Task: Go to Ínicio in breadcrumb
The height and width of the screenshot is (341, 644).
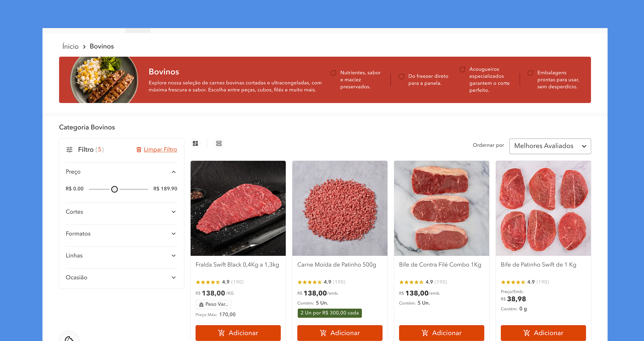Action: 70,46
